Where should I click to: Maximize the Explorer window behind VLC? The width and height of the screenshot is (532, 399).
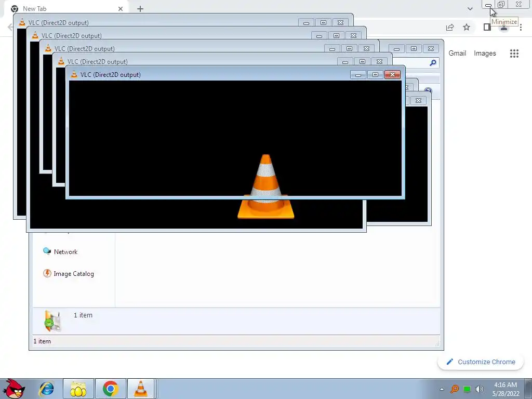click(414, 49)
